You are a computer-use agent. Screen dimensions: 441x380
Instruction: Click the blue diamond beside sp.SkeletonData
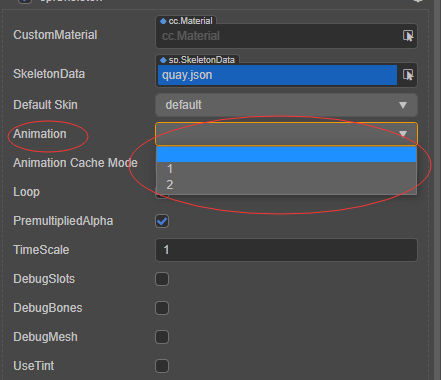pos(163,60)
